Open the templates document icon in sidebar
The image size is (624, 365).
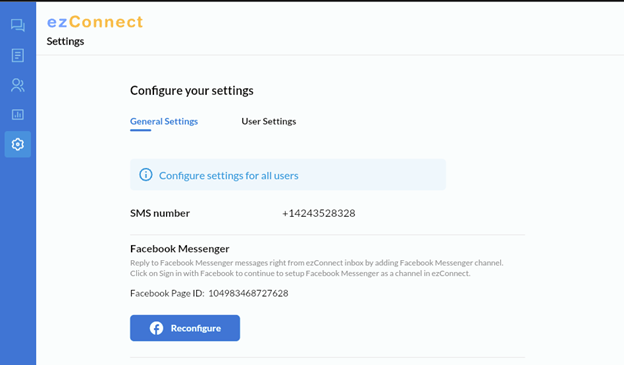[18, 55]
